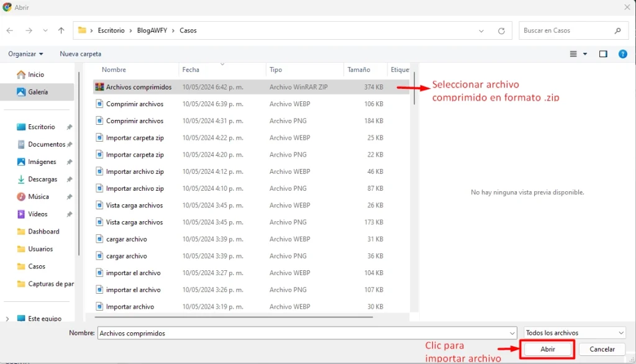Select Importar archivo zip WEBP file name

pyautogui.click(x=135, y=171)
